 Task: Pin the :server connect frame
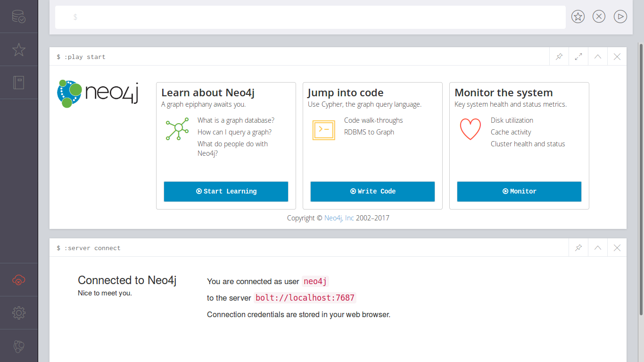[x=578, y=248]
